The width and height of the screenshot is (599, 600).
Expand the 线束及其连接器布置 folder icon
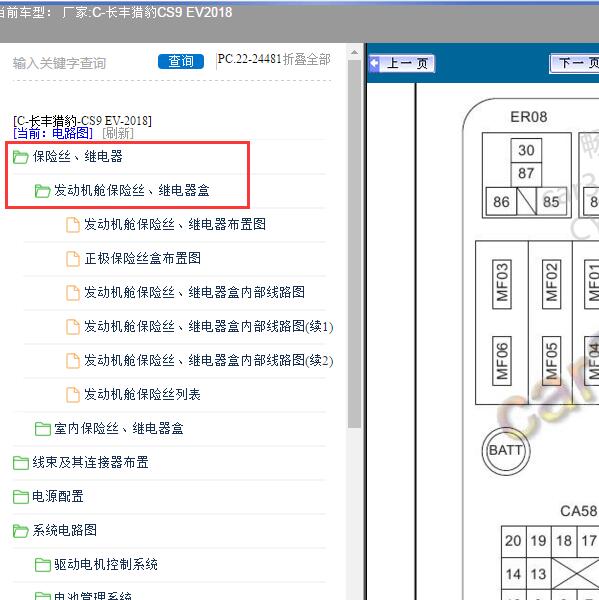(21, 463)
